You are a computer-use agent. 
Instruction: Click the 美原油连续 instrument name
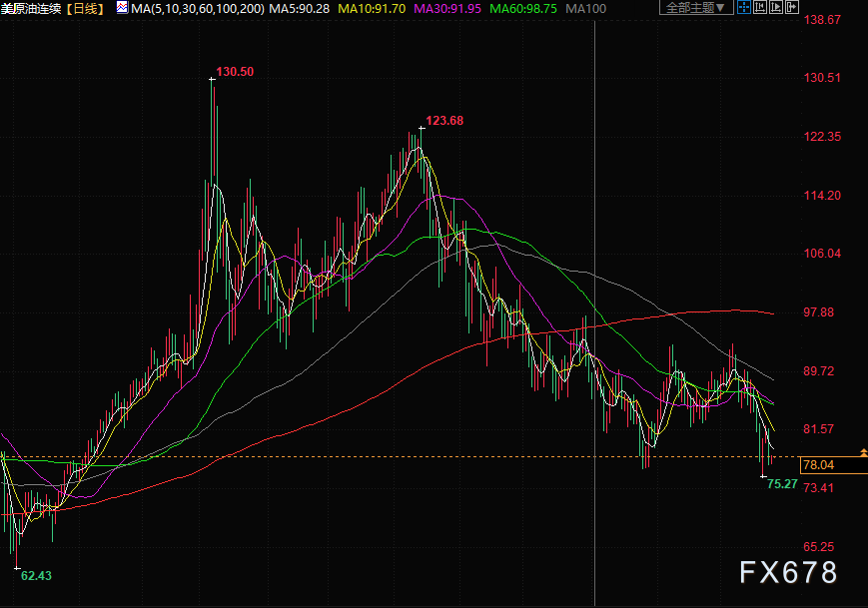tap(32, 8)
